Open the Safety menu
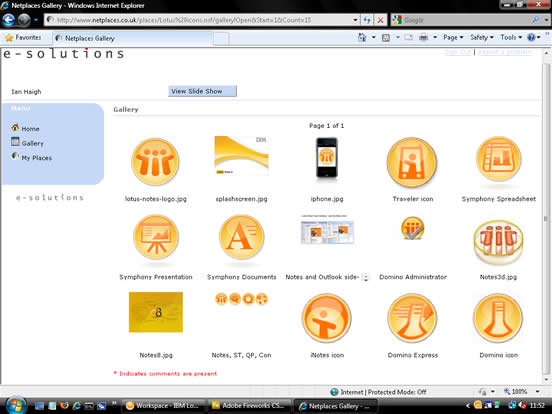Image resolution: width=552 pixels, height=414 pixels. 482,37
